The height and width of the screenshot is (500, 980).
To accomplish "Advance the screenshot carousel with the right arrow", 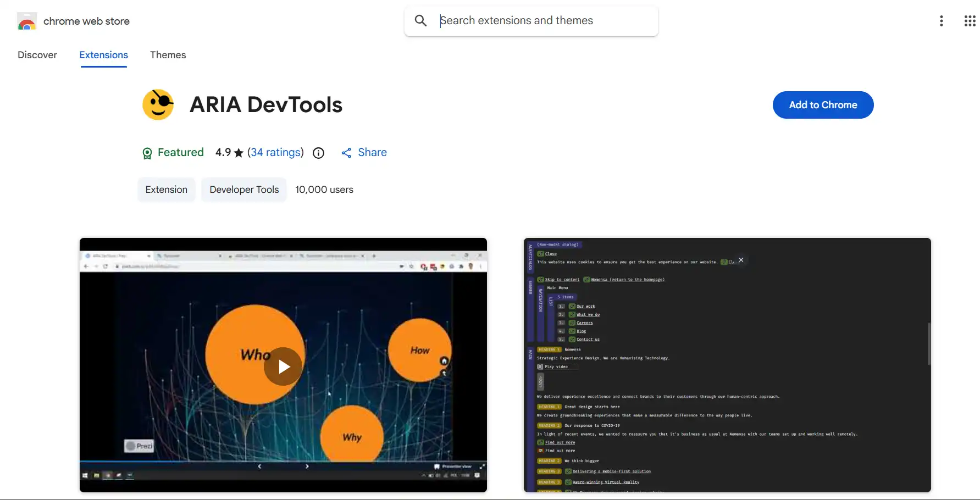I will coord(306,465).
